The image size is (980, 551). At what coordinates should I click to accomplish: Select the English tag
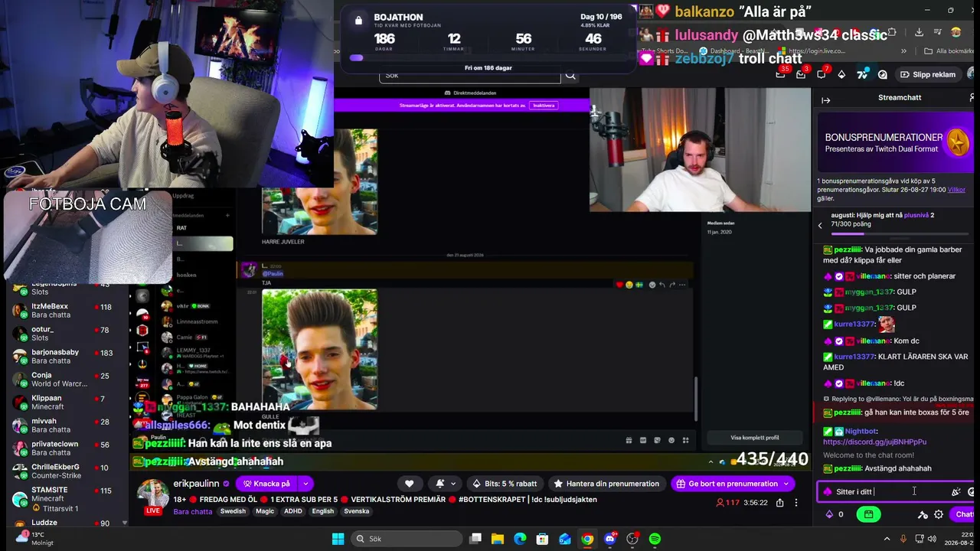pos(323,511)
